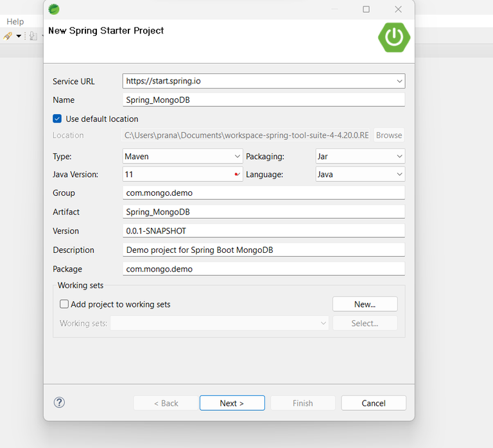Expand the Service URL dropdown

pyautogui.click(x=399, y=82)
